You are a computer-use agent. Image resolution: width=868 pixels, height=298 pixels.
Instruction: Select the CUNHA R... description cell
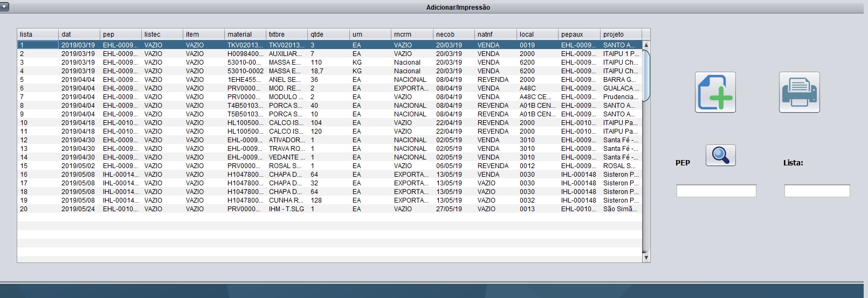287,200
